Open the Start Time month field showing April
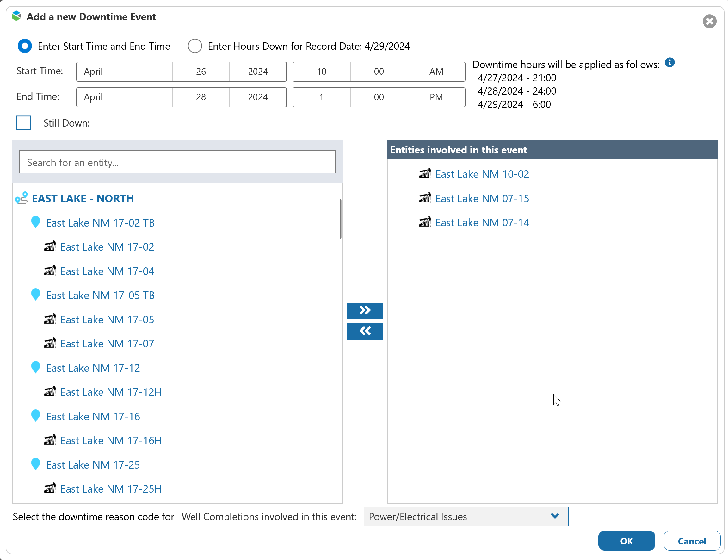The image size is (728, 560). [124, 71]
